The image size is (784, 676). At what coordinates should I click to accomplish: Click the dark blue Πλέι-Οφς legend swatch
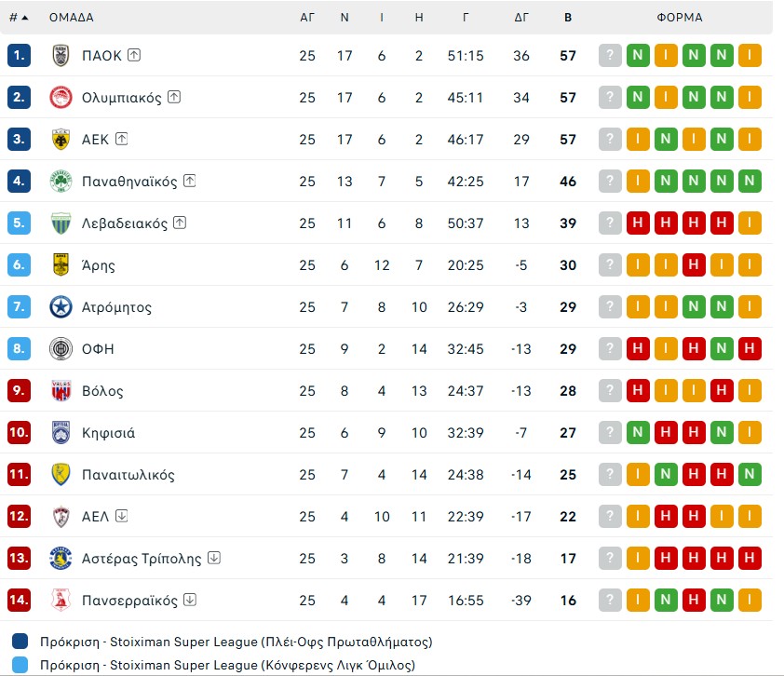coord(20,642)
